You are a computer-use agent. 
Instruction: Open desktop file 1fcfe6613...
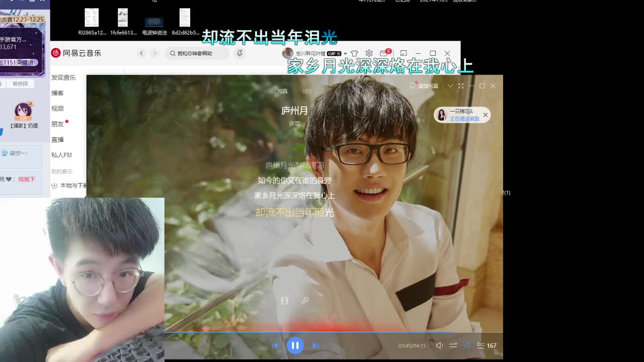pyautogui.click(x=123, y=22)
